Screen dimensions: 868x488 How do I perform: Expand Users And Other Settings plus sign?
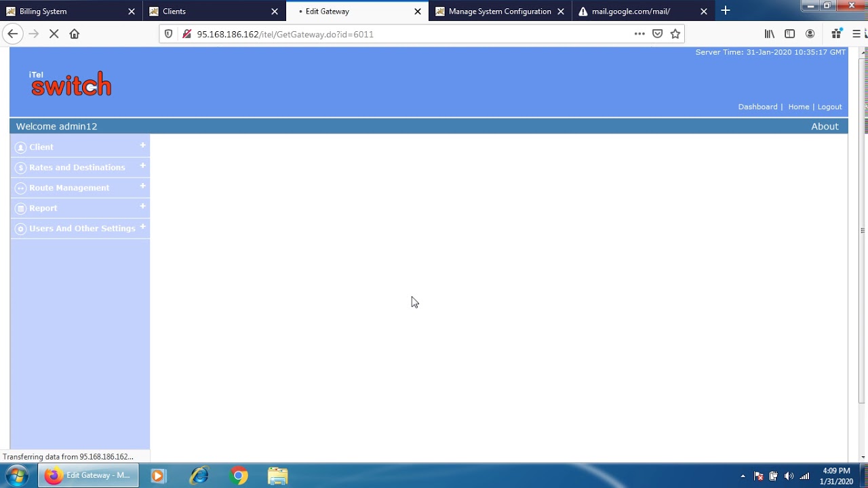(x=142, y=226)
